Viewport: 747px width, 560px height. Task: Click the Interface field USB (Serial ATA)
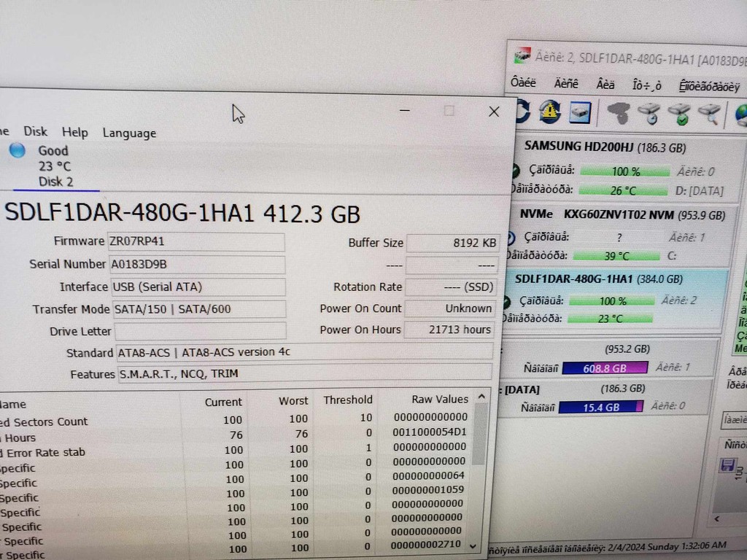tap(198, 287)
